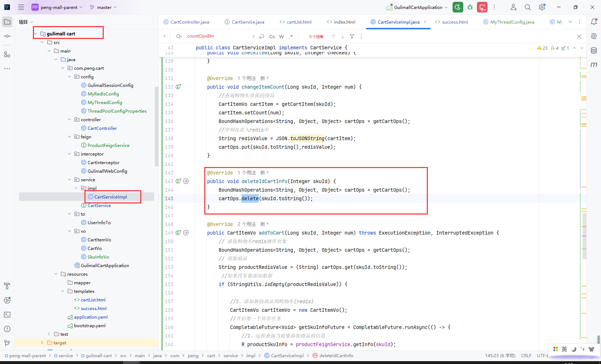Toggle Regex (.*) option in find bar

point(291,36)
